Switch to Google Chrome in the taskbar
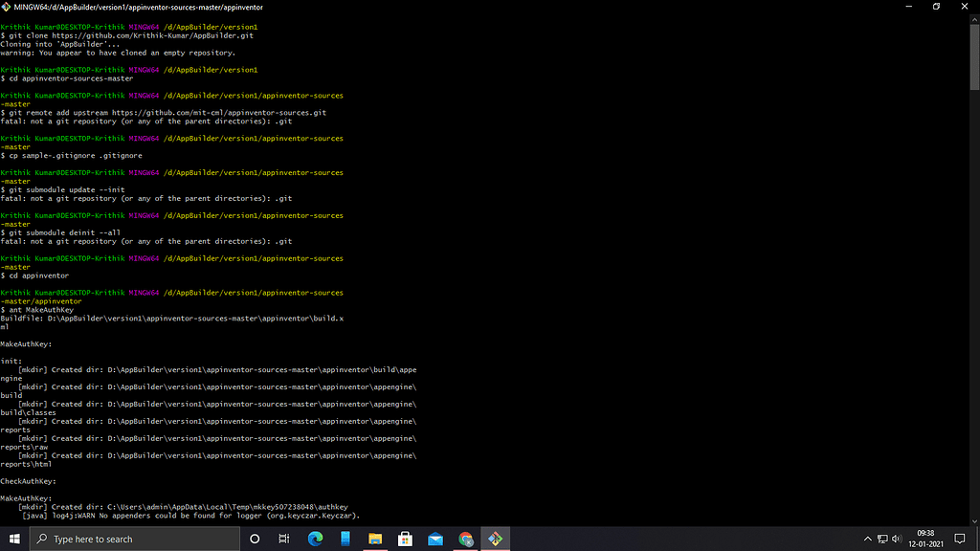This screenshot has width=980, height=551. coord(465,539)
